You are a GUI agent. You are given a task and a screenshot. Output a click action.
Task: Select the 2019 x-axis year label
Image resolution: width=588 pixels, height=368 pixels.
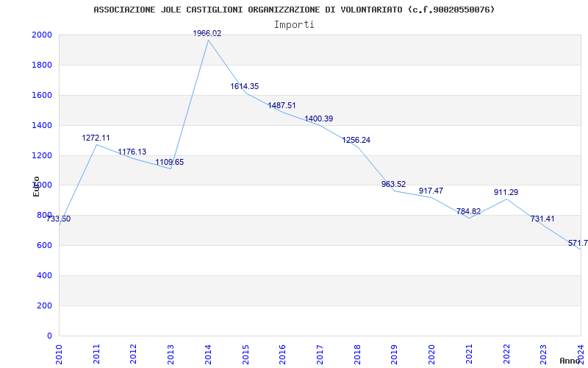395,354
